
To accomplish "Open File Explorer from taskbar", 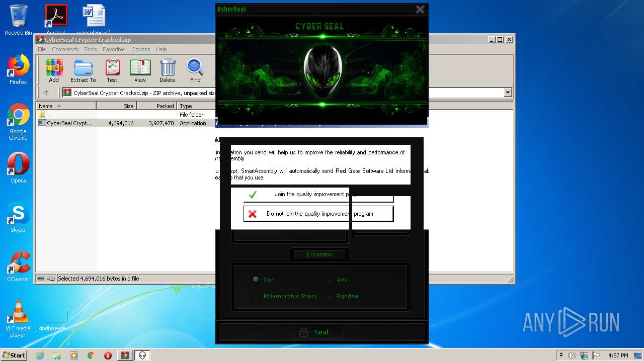I will coord(57,355).
